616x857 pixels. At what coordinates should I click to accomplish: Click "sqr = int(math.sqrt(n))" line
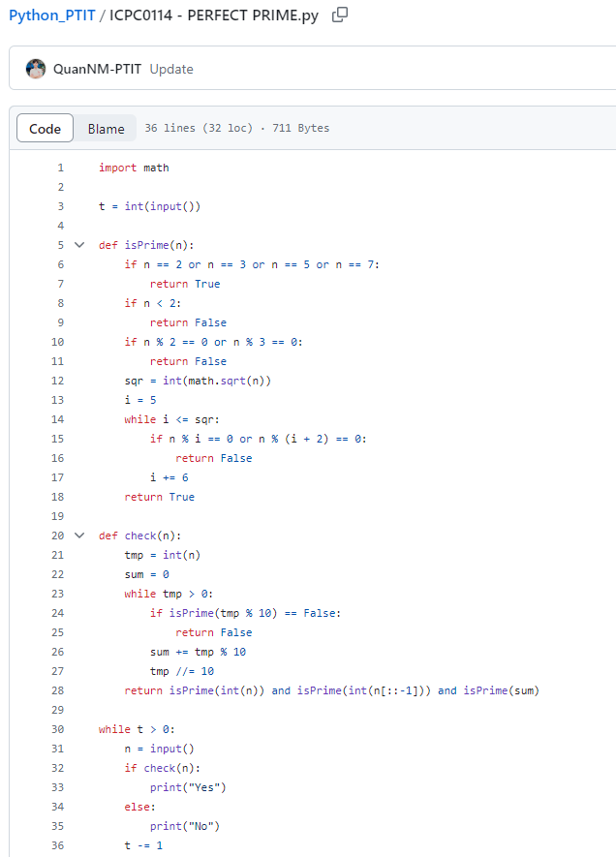(x=198, y=381)
